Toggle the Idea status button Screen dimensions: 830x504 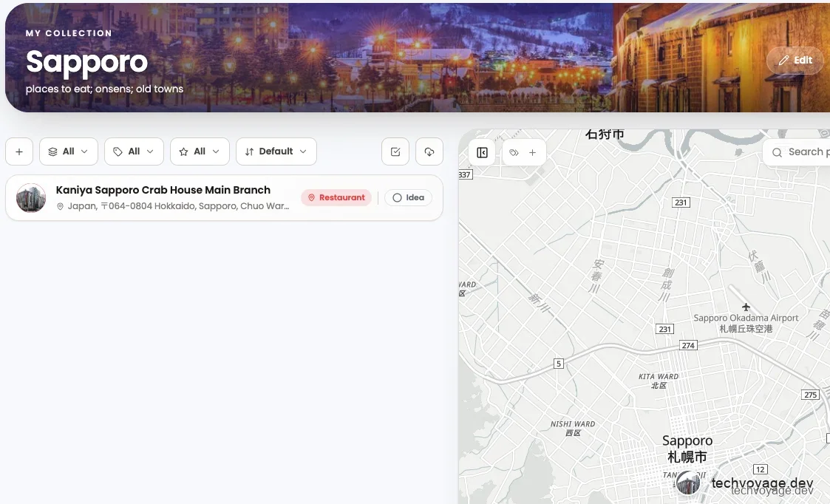[408, 197]
